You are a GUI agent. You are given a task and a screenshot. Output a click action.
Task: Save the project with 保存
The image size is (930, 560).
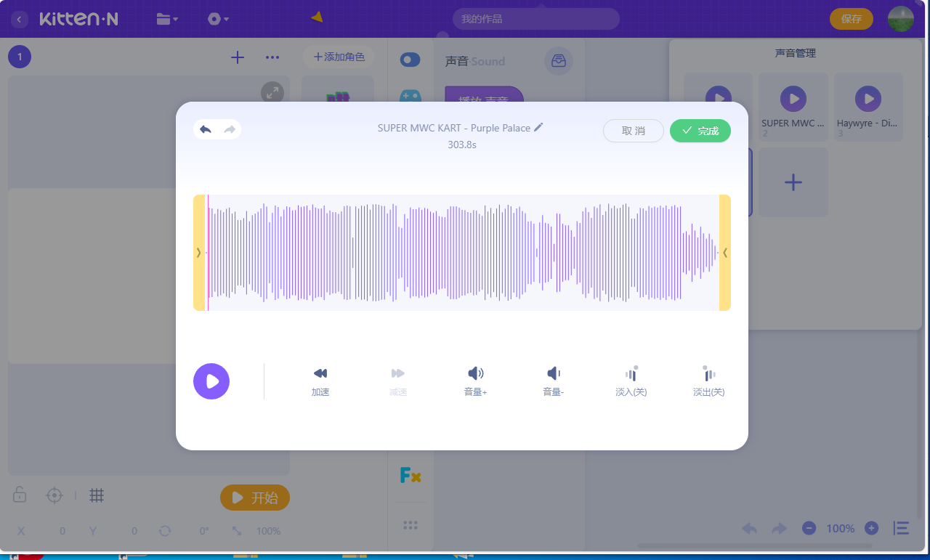click(x=852, y=19)
